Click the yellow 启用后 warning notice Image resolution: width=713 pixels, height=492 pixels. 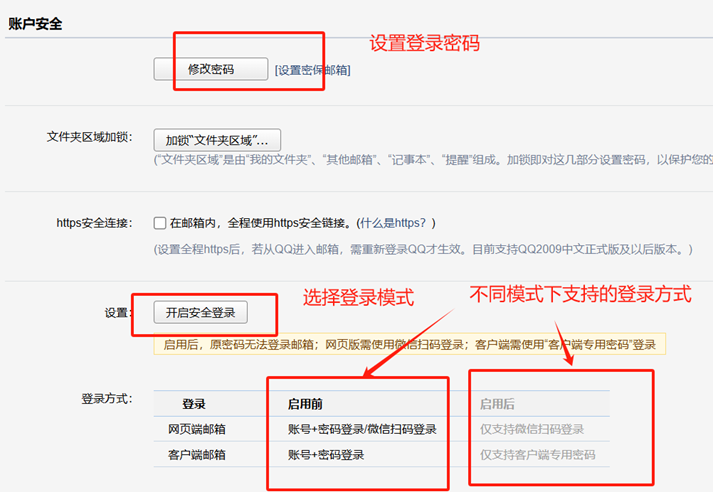click(x=408, y=344)
